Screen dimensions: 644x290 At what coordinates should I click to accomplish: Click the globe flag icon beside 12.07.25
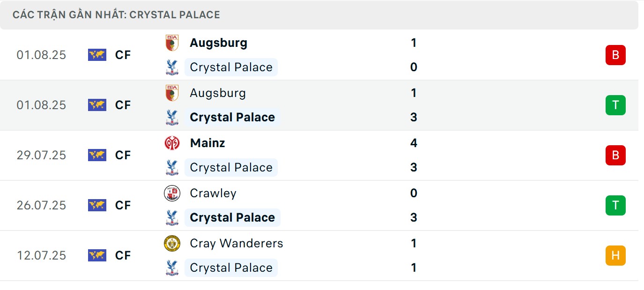click(96, 256)
